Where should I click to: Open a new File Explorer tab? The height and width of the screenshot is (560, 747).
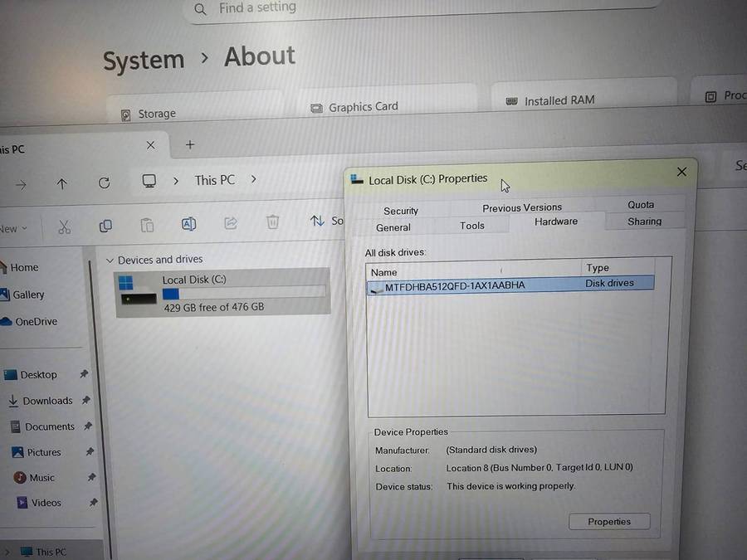189,144
